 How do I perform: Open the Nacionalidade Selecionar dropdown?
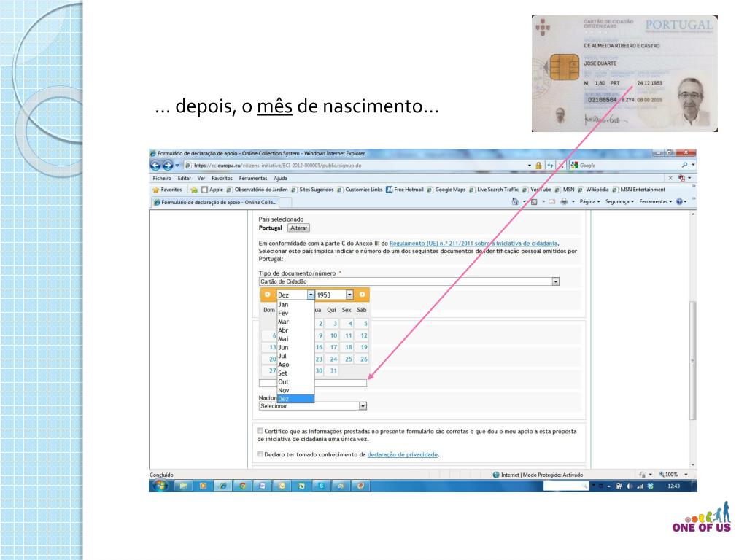pyautogui.click(x=312, y=406)
